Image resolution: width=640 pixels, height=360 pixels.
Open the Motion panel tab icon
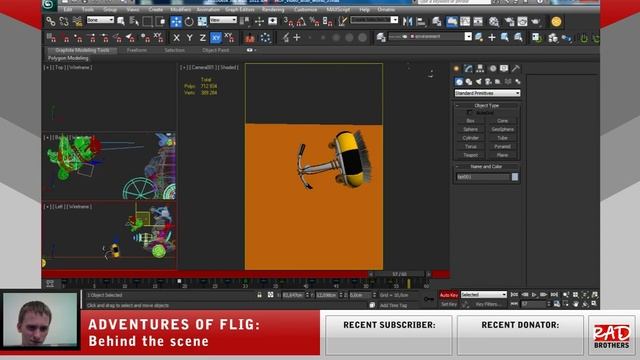pos(493,69)
